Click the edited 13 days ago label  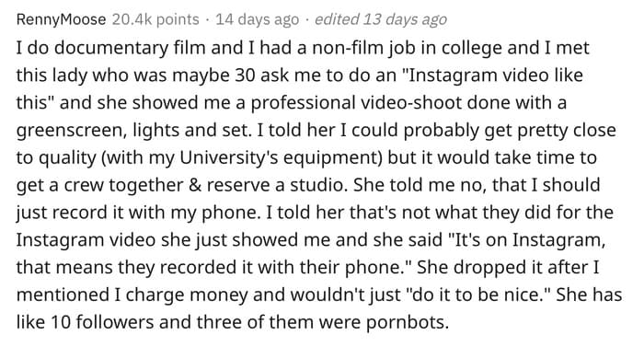380,19
